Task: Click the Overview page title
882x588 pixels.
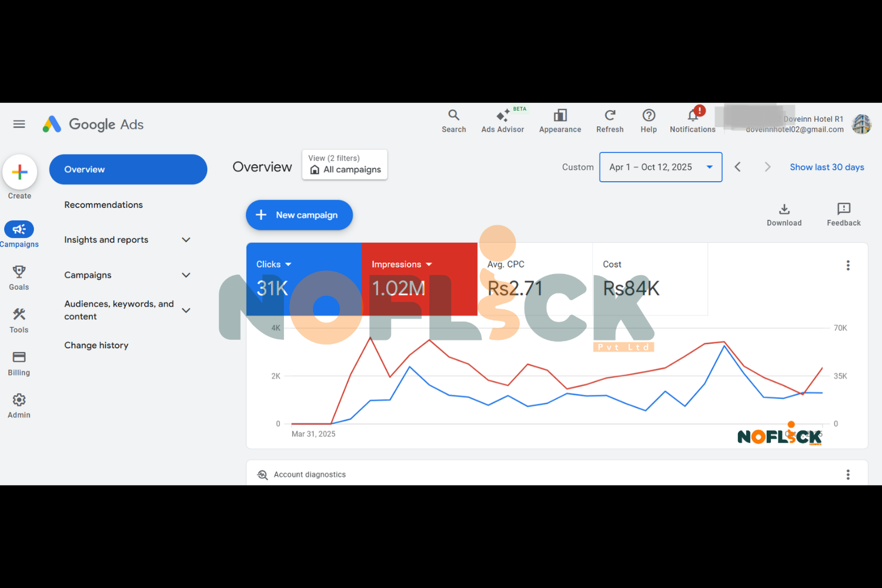Action: [262, 167]
